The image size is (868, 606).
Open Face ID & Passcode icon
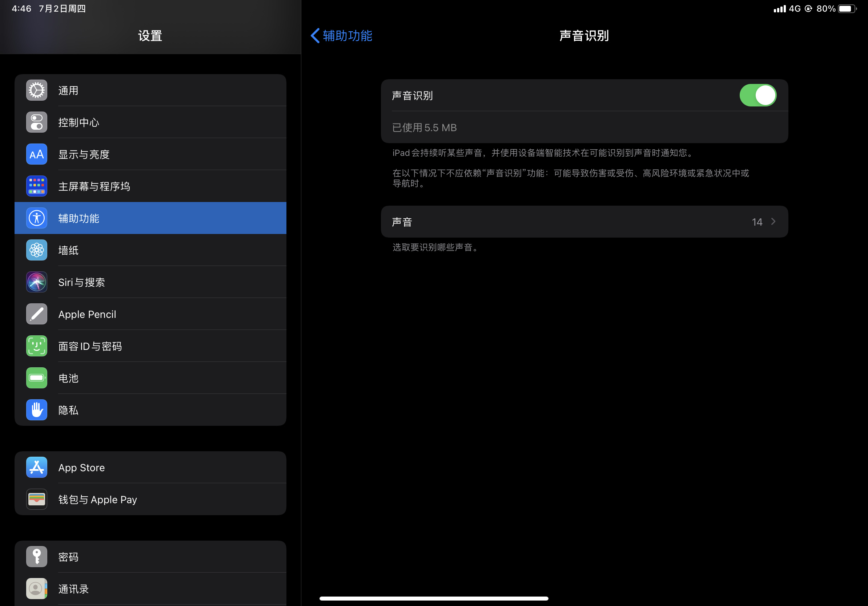(x=37, y=346)
